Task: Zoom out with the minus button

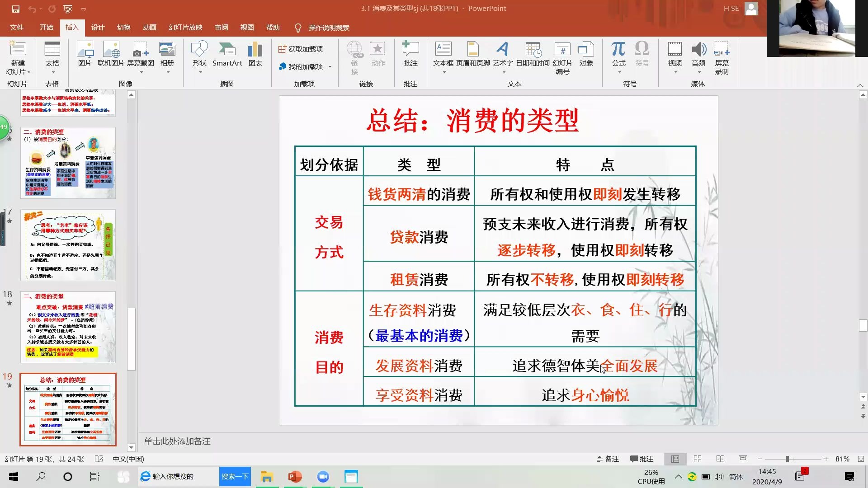Action: [x=760, y=459]
